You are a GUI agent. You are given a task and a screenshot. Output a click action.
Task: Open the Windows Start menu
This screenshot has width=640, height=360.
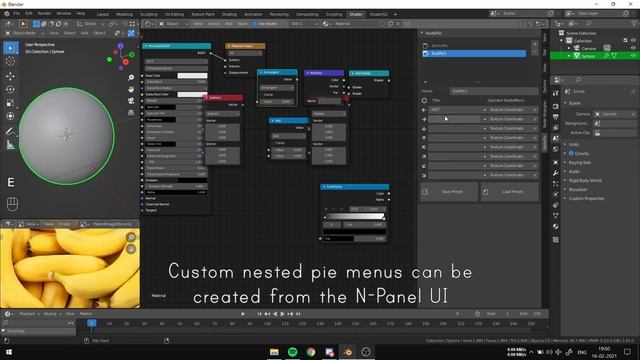coord(8,352)
